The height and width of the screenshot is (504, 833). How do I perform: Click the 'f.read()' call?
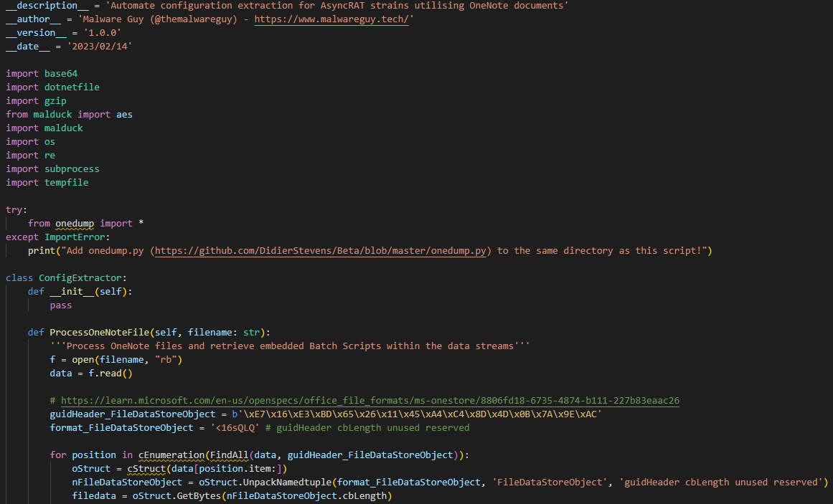click(x=110, y=374)
